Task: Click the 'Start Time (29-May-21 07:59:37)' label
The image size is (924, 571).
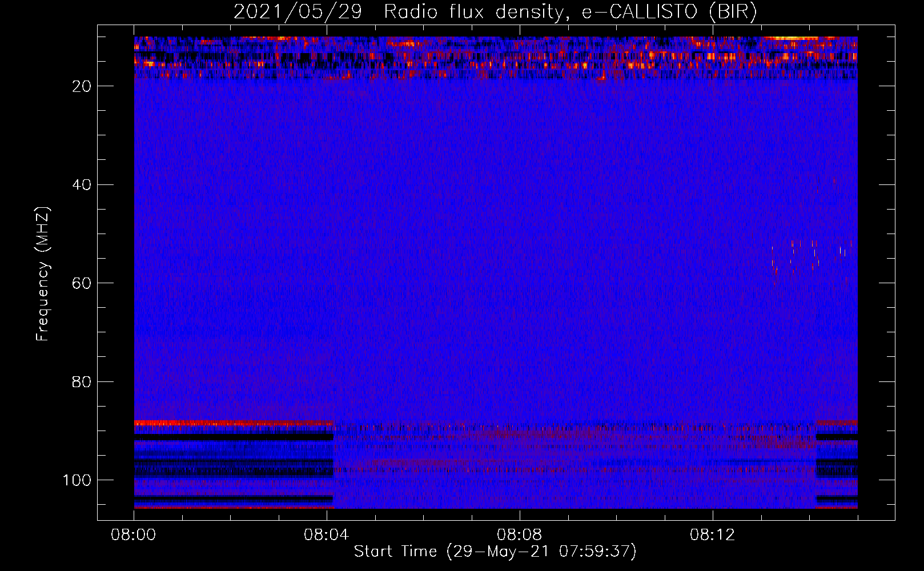Action: pos(495,551)
